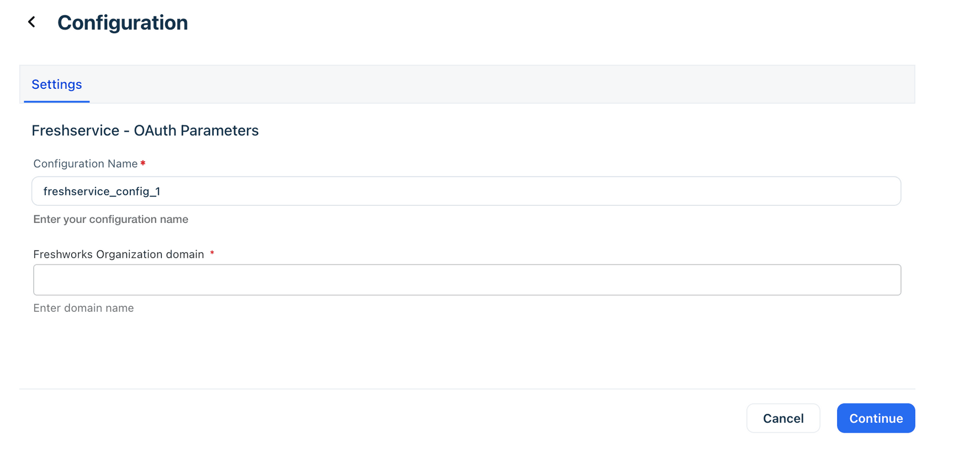Click the red asterisk beside Configuration Name

(143, 163)
